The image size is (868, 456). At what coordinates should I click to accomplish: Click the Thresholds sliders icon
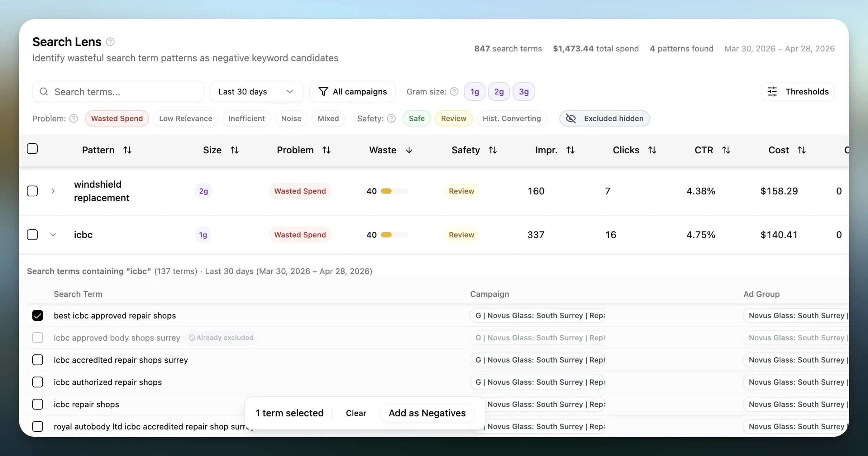coord(772,91)
